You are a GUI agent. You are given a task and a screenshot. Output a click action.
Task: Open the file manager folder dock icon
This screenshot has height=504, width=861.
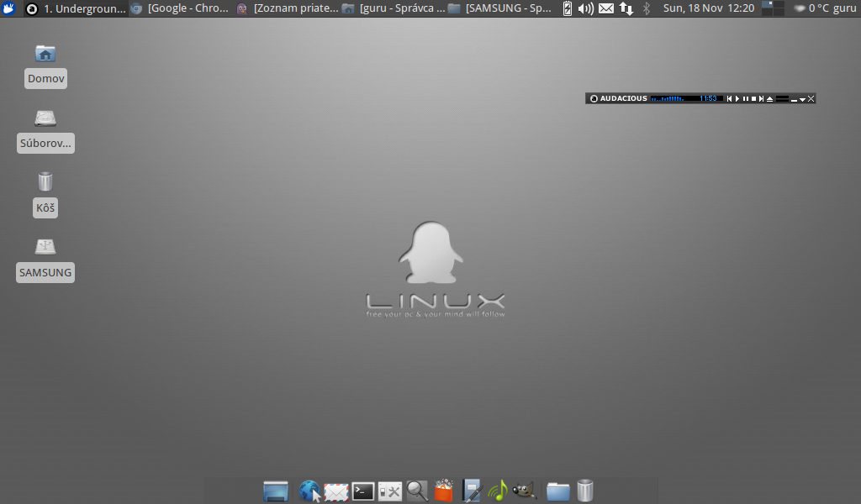point(558,491)
